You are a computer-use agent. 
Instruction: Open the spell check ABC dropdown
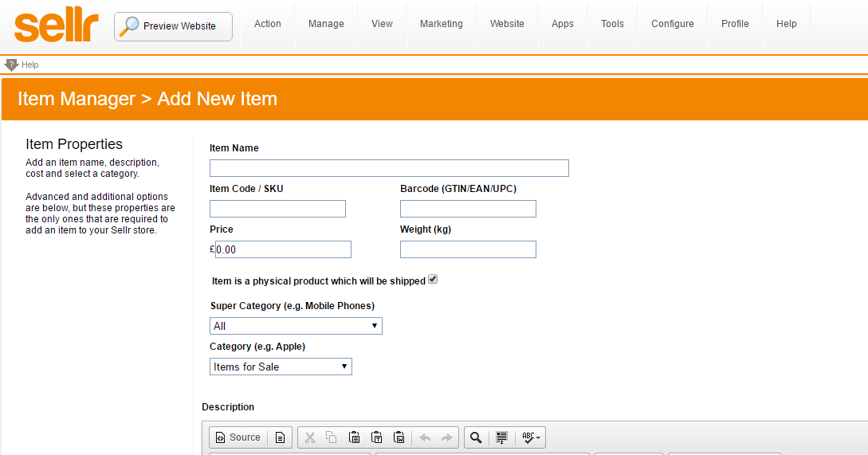tap(531, 437)
